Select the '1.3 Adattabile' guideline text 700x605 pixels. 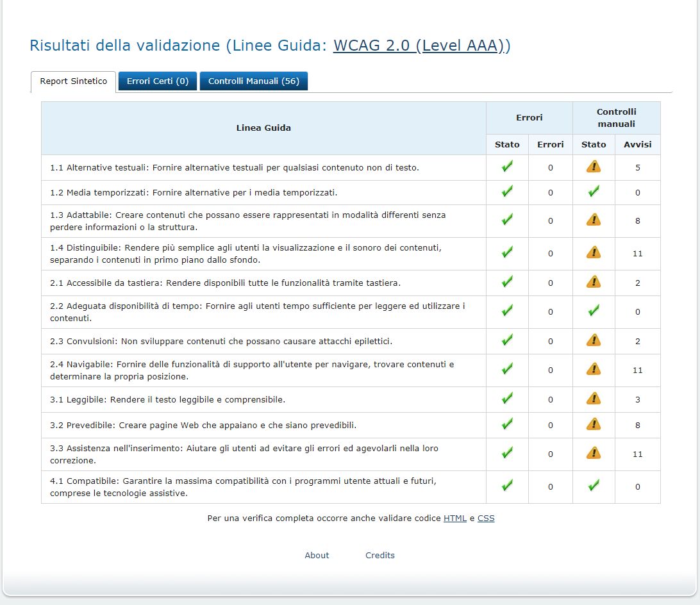click(x=248, y=221)
